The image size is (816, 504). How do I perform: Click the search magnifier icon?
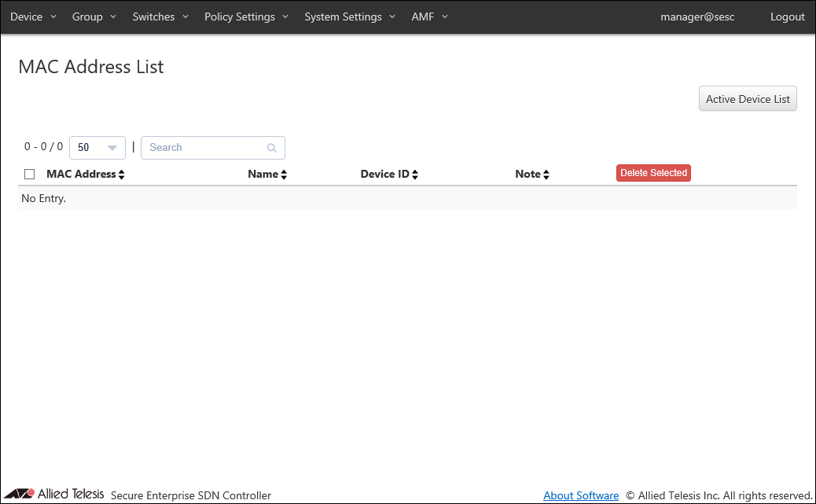point(272,148)
